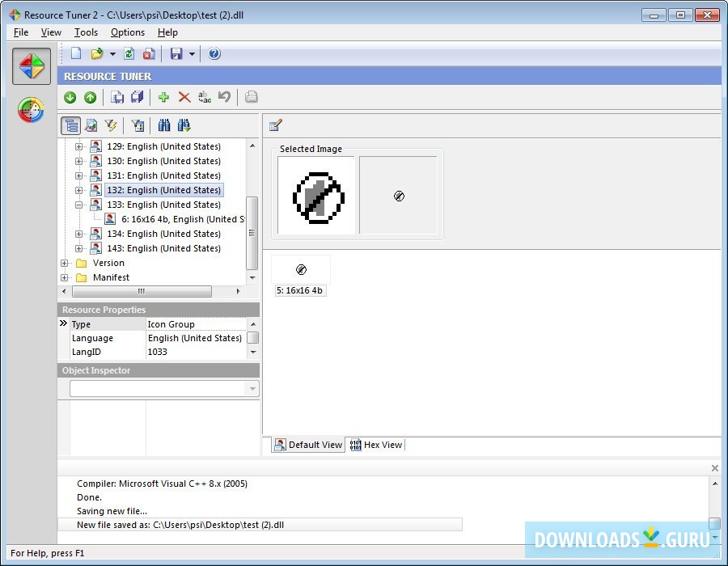The image size is (728, 566).
Task: Click the resource preview magnifier icon
Action: (91, 125)
